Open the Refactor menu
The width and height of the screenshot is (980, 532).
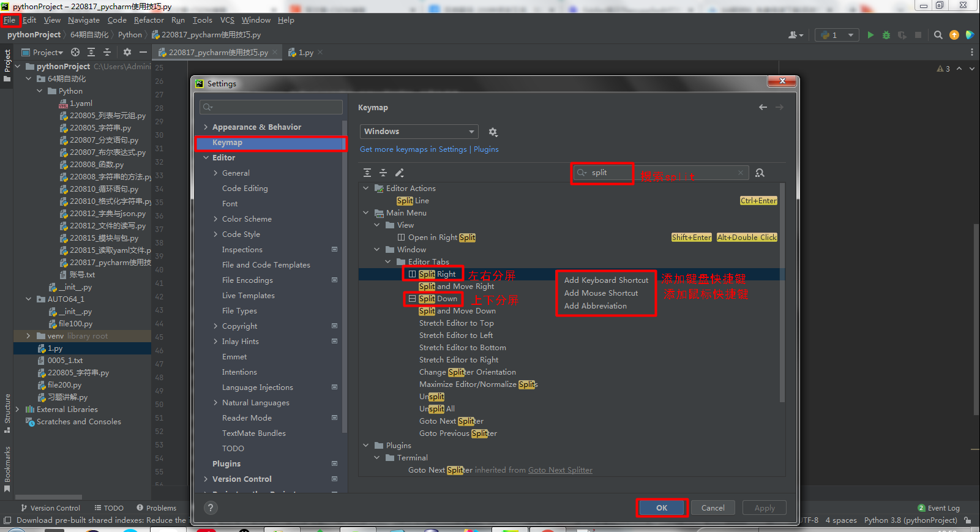(149, 20)
